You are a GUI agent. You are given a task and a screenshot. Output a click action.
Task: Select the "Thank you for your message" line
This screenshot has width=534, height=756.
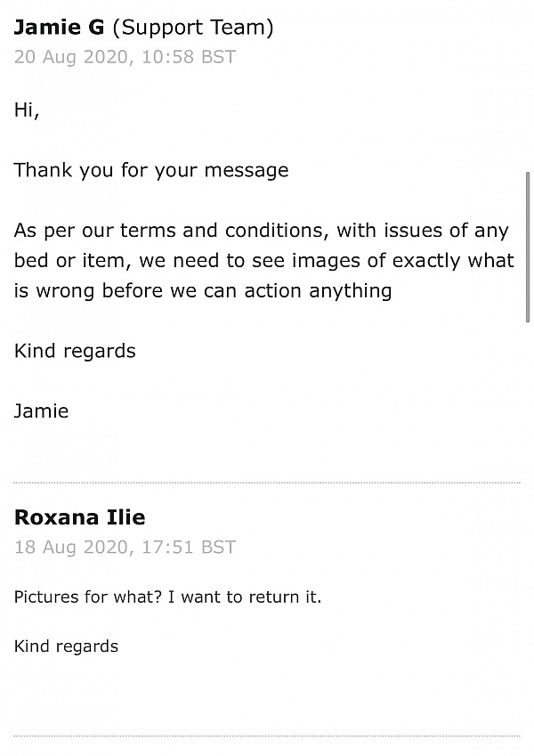151,170
